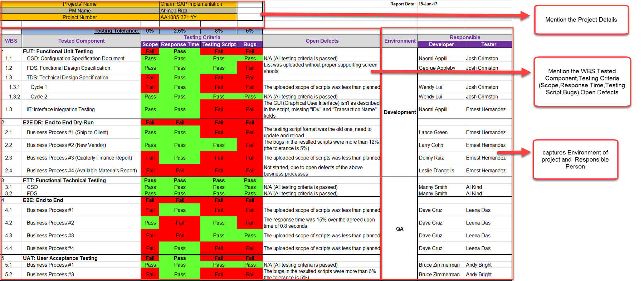Click the Report Date value '15-Jun-17'

[428, 4]
